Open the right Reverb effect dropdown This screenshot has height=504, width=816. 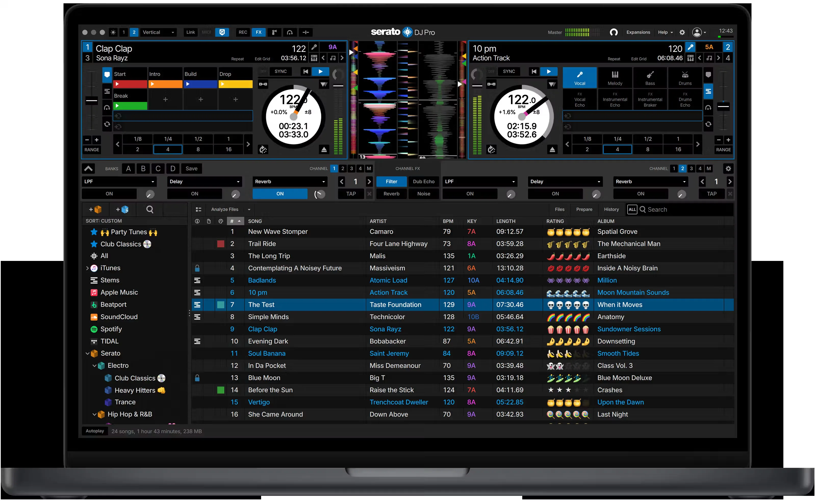tap(651, 182)
